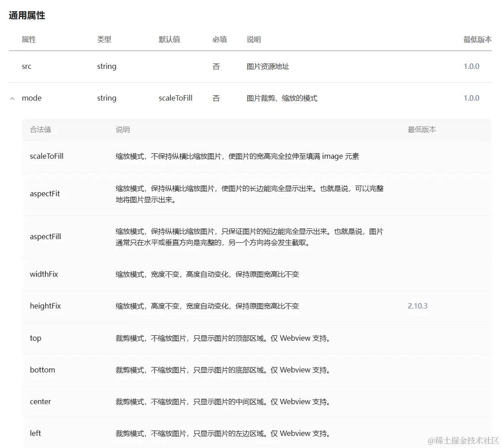Select the 'mode' attribute name
The height and width of the screenshot is (448, 502).
pos(32,98)
